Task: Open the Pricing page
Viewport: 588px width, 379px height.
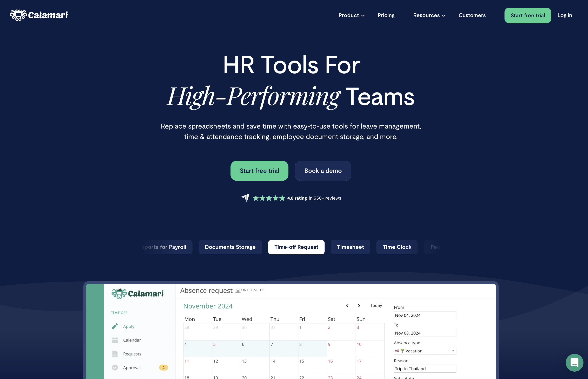Action: (386, 15)
